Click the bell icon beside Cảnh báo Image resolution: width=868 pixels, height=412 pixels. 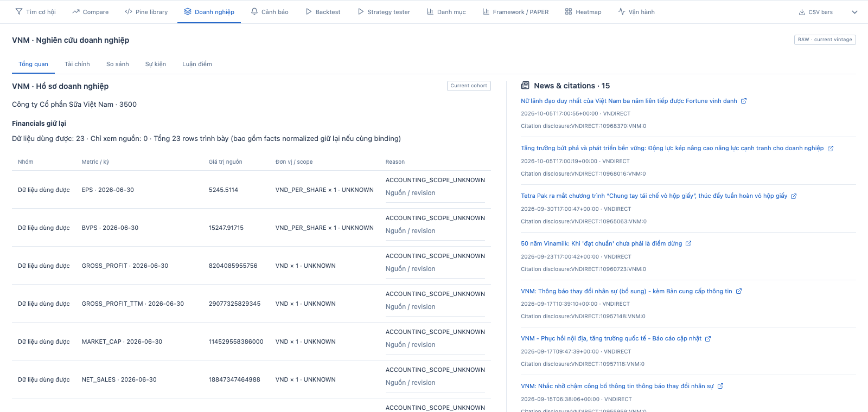[254, 11]
